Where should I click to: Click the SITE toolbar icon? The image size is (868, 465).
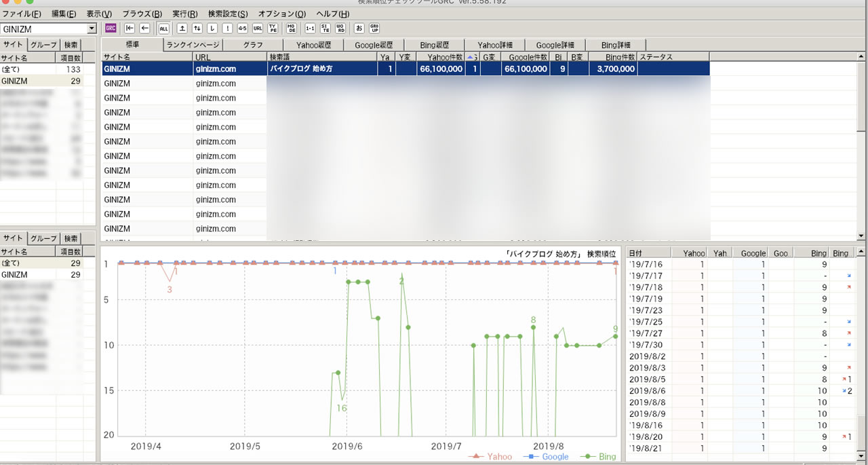325,29
